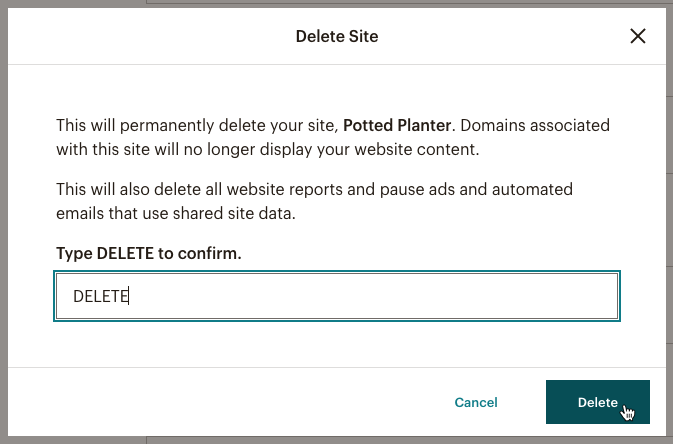The width and height of the screenshot is (673, 444).
Task: Click the 'pause ads and automated' text
Action: click(x=476, y=189)
